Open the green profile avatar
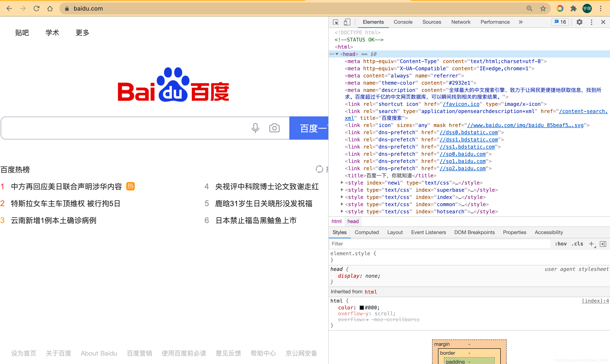This screenshot has width=610, height=364. [x=587, y=9]
